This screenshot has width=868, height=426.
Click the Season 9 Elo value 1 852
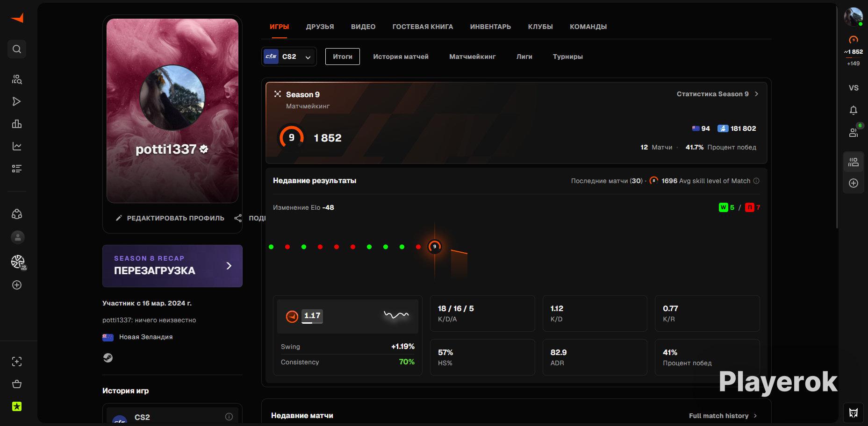pos(328,138)
